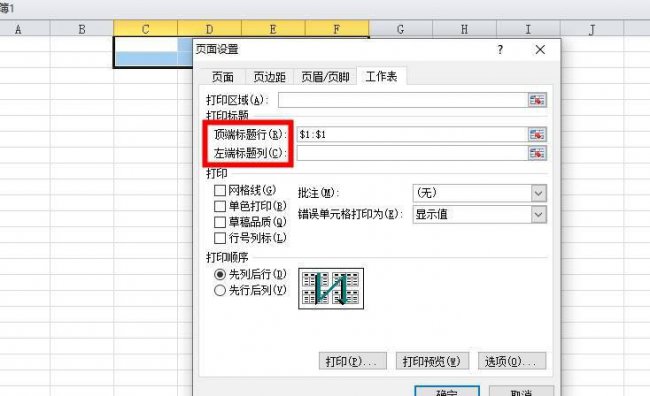Select column D header in spreadsheet
650x396 pixels.
coord(209,29)
